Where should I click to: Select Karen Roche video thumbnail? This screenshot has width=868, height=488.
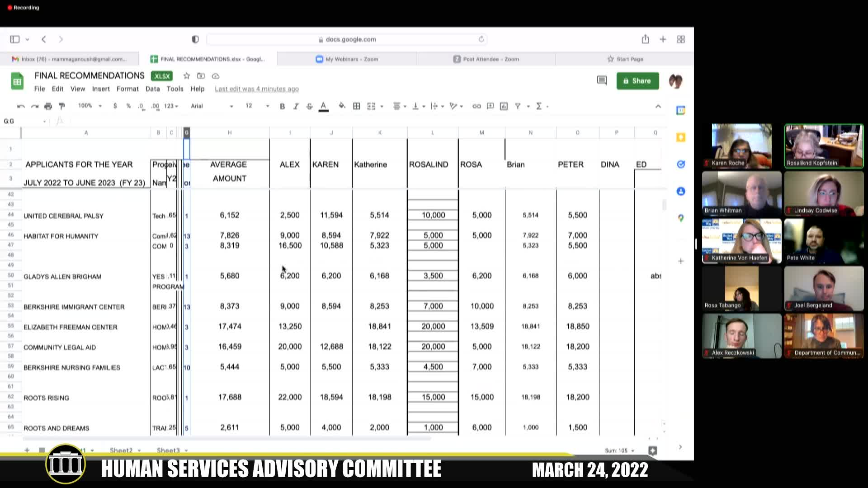click(741, 146)
